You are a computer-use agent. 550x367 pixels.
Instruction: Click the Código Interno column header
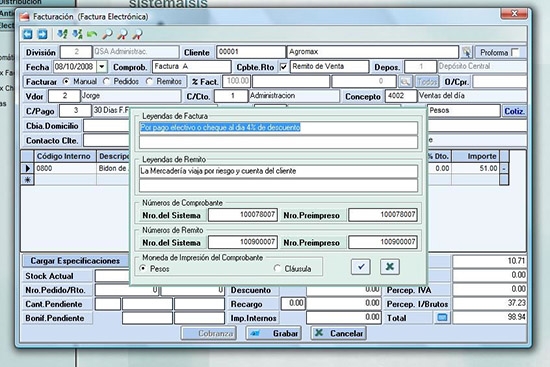(x=65, y=156)
